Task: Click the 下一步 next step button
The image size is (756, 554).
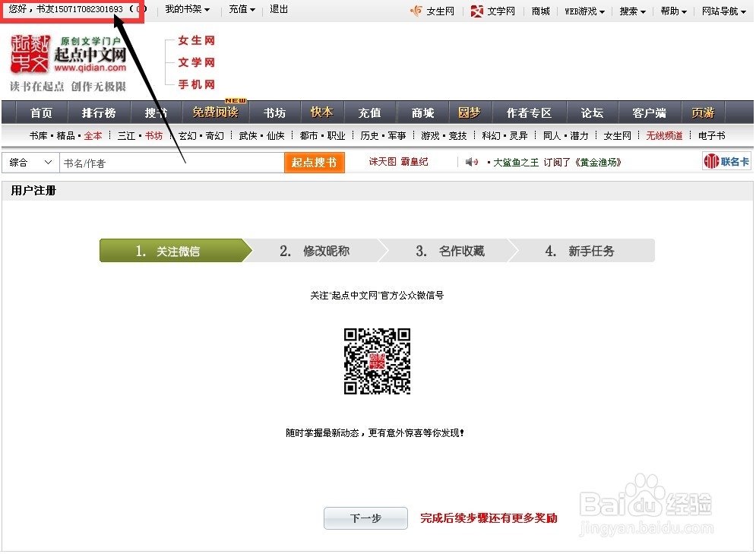Action: pyautogui.click(x=365, y=518)
